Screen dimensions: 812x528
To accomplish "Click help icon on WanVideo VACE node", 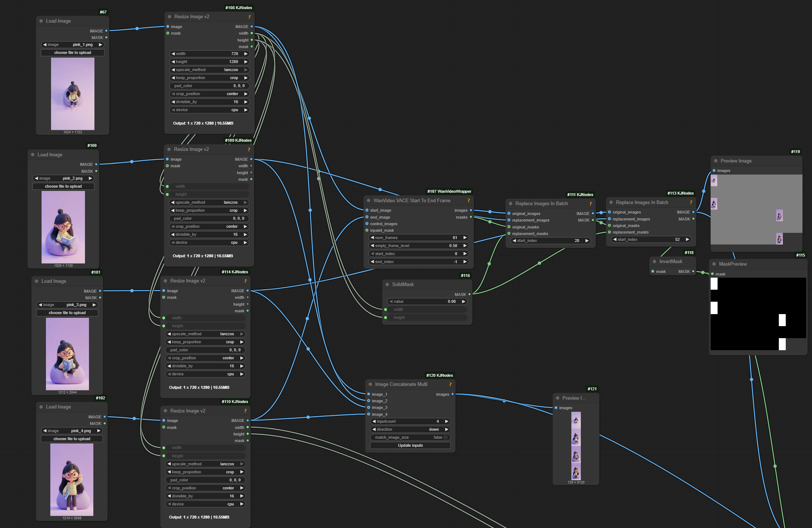I will [469, 201].
